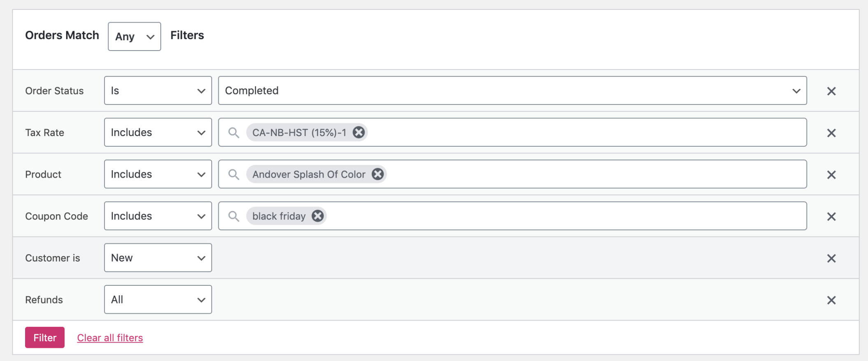The height and width of the screenshot is (361, 868).
Task: Click the search icon in Product field
Action: pyautogui.click(x=234, y=174)
